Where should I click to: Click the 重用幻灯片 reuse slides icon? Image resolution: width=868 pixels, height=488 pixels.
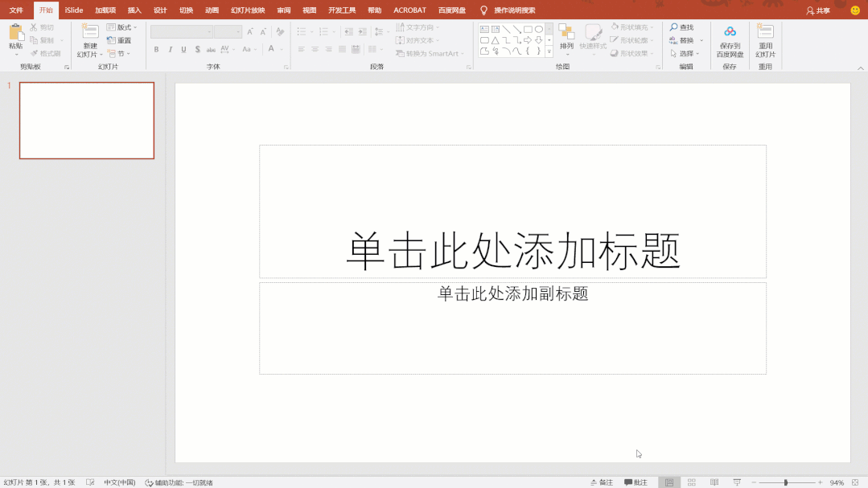coord(765,32)
